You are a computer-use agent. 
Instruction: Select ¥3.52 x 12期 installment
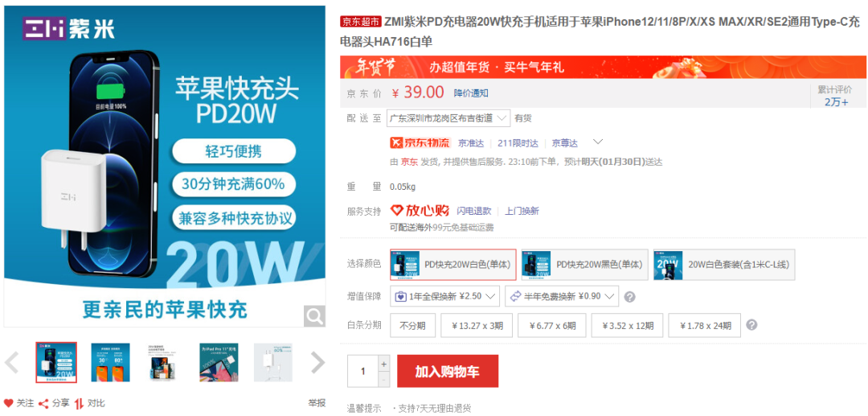627,325
